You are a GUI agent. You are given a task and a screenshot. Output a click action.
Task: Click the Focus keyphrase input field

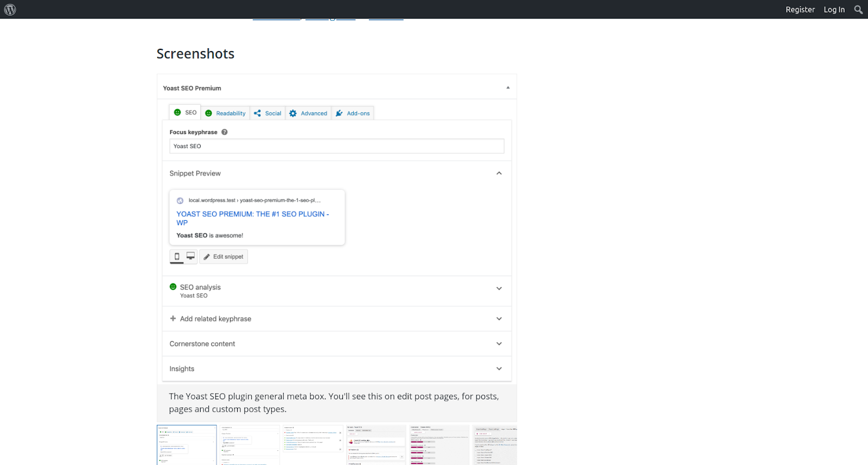coord(336,146)
